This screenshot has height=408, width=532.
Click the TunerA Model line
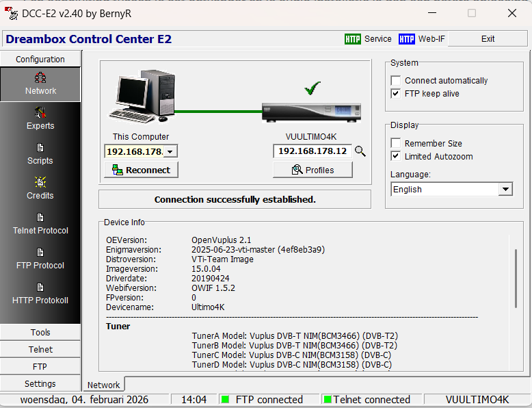coord(295,335)
